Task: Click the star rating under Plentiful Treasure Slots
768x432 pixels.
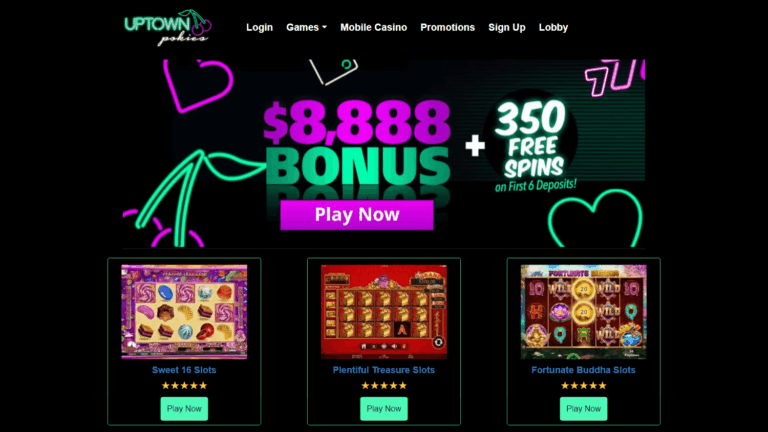Action: point(384,385)
